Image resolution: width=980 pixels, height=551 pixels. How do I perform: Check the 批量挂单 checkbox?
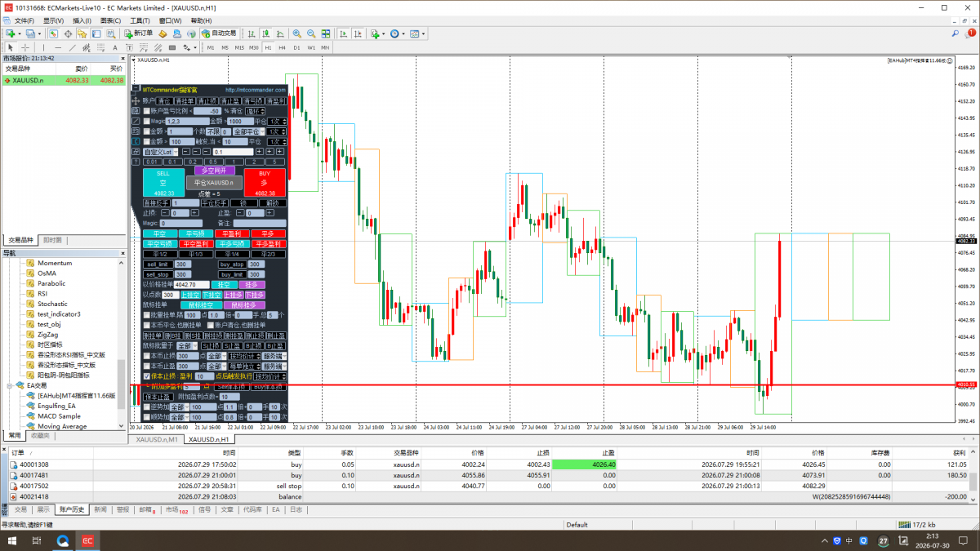pos(147,315)
